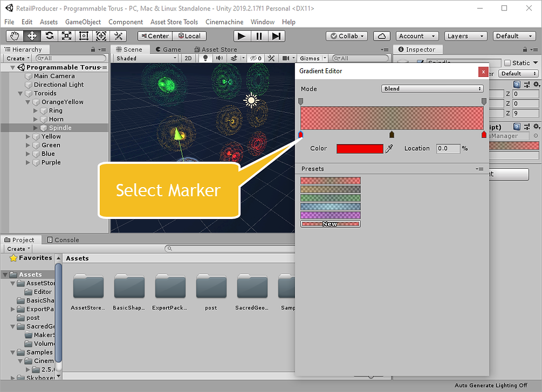Open the SacredGeo folder thumbnail
This screenshot has width=542, height=392.
(x=252, y=286)
